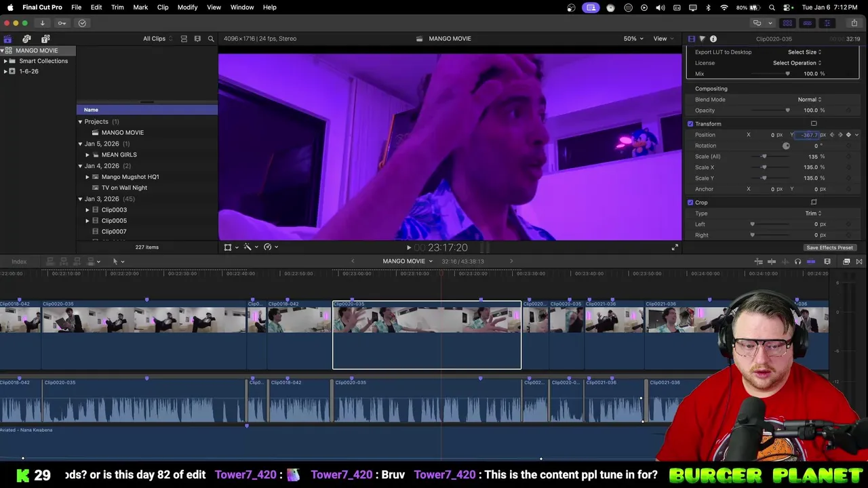This screenshot has height=488, width=868.
Task: Open the viewer 50% zoom dropdown
Action: 633,39
